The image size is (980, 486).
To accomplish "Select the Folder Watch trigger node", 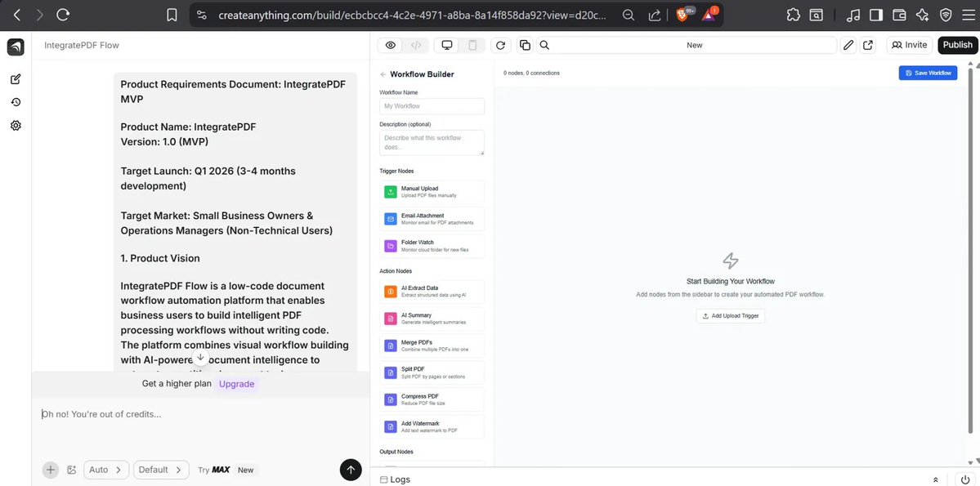I will tap(433, 245).
